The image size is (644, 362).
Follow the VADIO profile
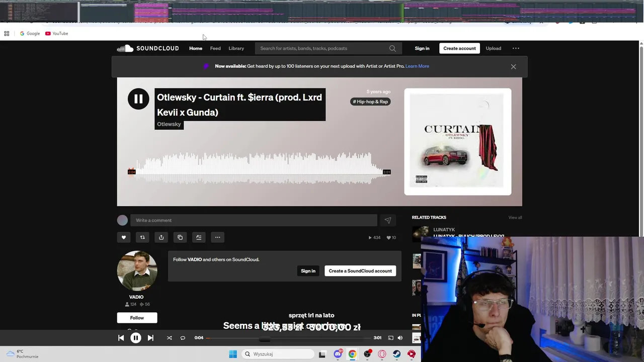(137, 318)
